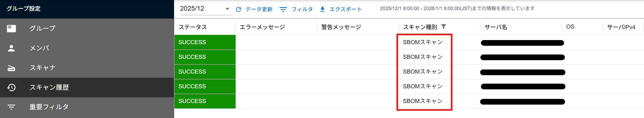644x118 pixels.
Task: Click the サーバ名 column header
Action: coord(496,27)
